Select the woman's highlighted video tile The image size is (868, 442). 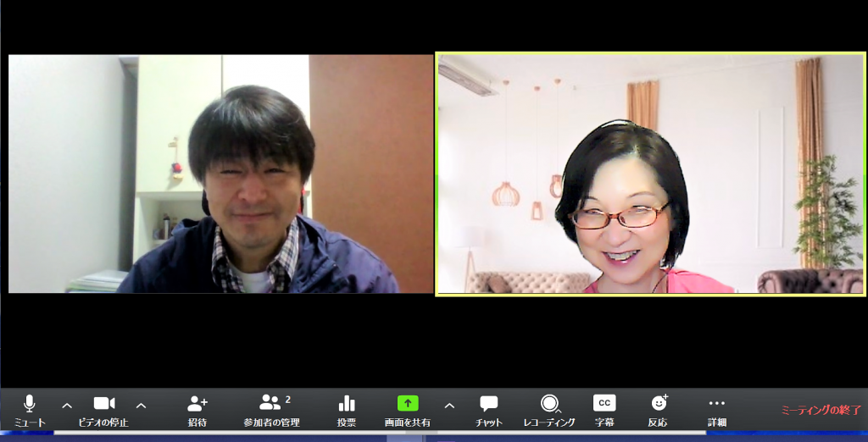pos(651,174)
